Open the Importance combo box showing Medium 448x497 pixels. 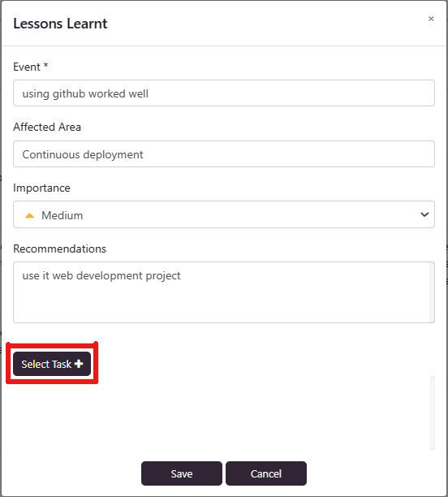(224, 214)
